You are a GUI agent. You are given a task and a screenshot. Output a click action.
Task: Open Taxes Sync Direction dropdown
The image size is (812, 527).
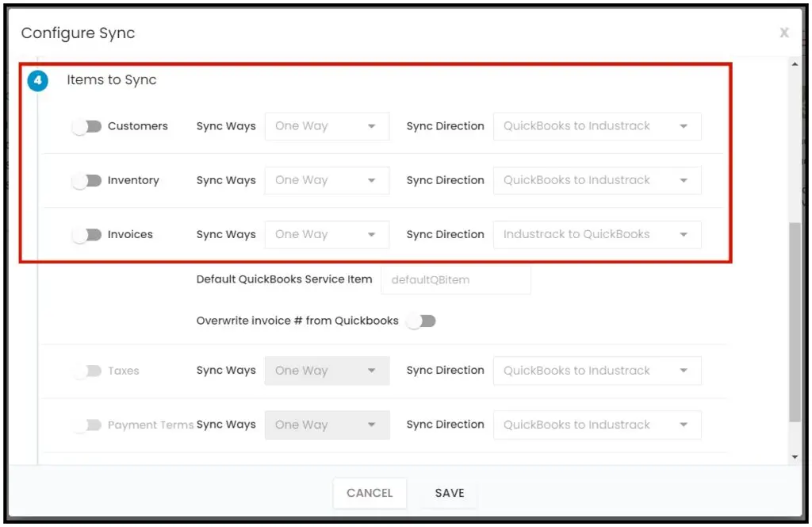pos(597,371)
